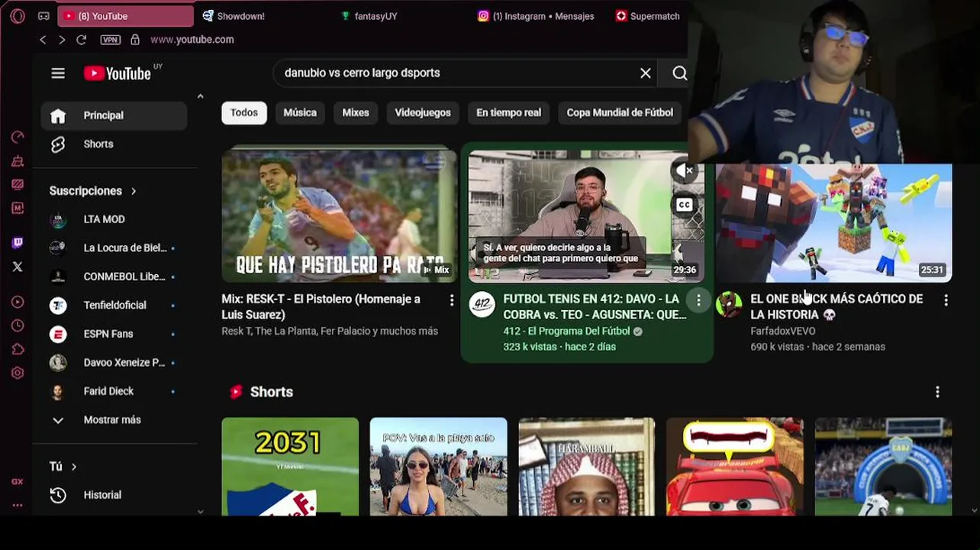
Task: Unmute the 412 video preview
Action: [685, 171]
